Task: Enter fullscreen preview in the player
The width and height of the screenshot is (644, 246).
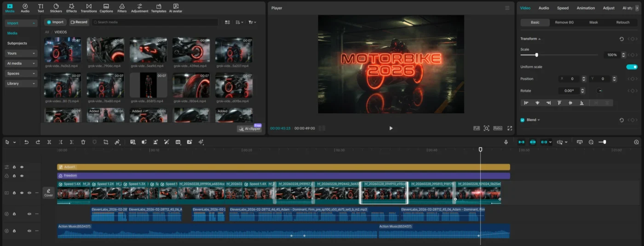Action: pyautogui.click(x=509, y=128)
